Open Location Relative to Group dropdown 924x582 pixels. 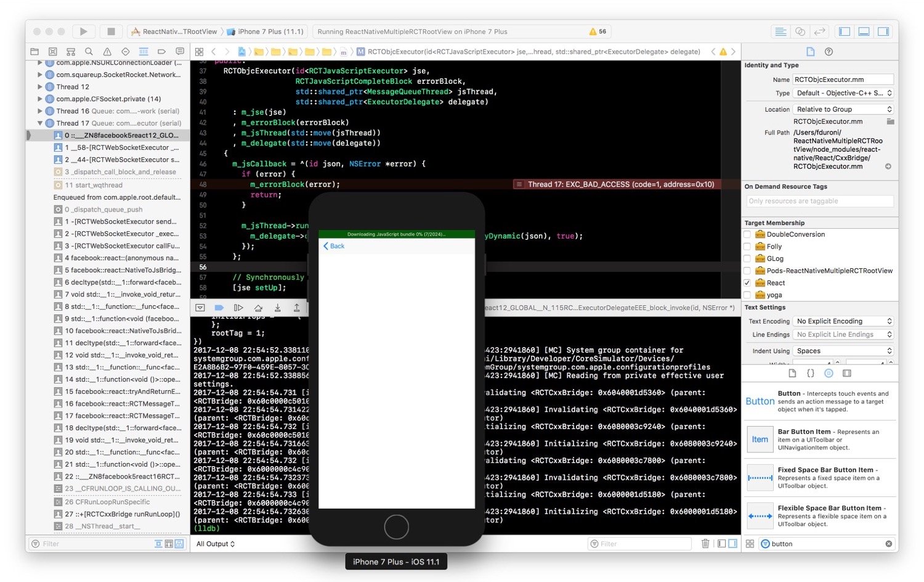click(x=843, y=109)
